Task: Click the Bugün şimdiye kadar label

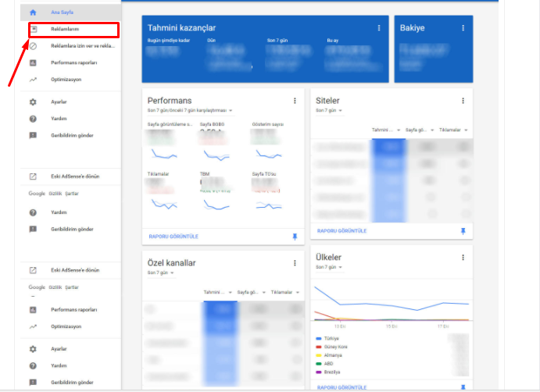Action: coord(169,41)
